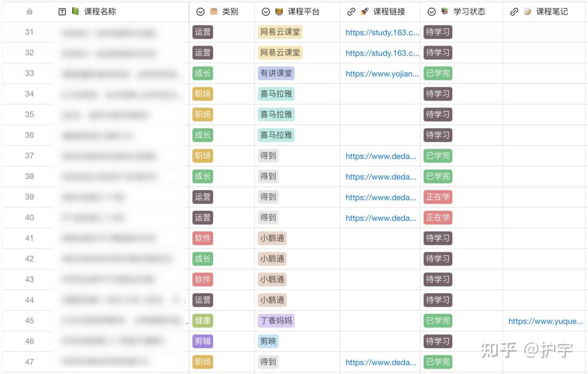Select the 剪辑 category tag in row 46
The height and width of the screenshot is (374, 588).
point(203,341)
